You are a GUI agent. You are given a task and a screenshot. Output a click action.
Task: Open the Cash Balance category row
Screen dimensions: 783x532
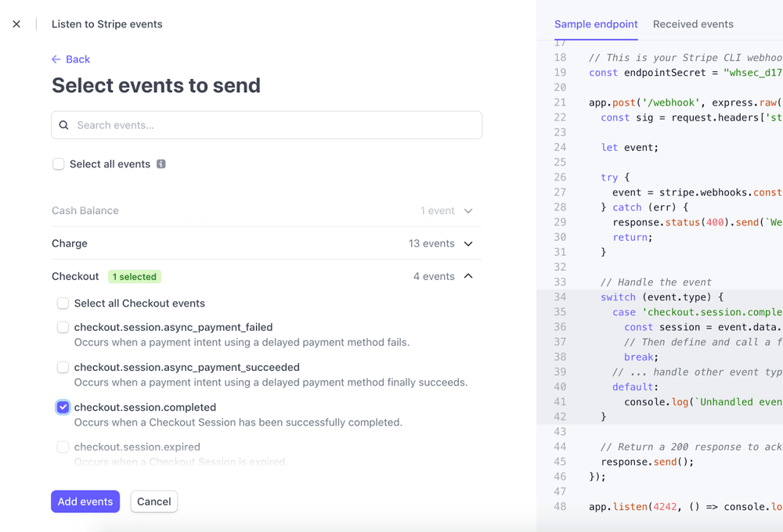pos(267,210)
